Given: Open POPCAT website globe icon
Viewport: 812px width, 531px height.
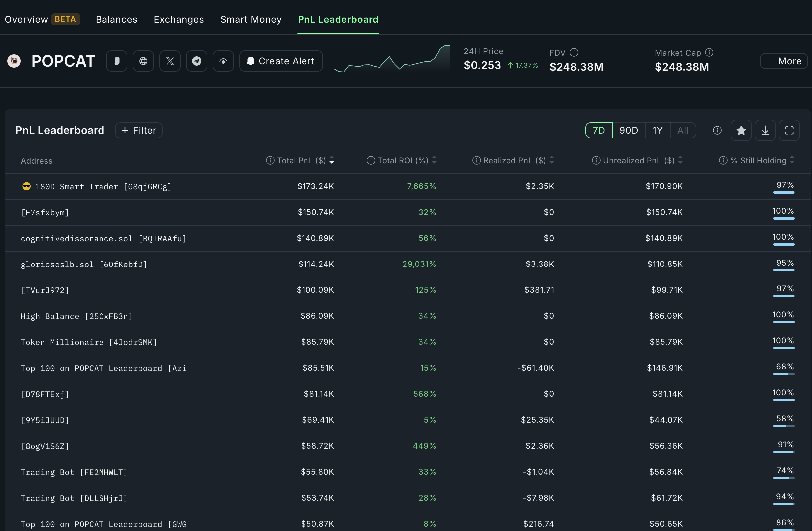Looking at the screenshot, I should (x=143, y=61).
